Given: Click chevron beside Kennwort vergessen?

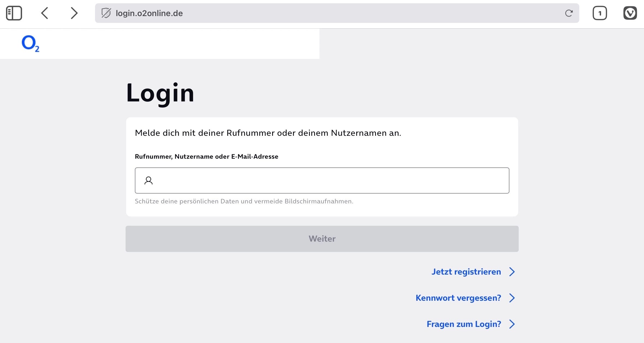Looking at the screenshot, I should click(x=512, y=298).
